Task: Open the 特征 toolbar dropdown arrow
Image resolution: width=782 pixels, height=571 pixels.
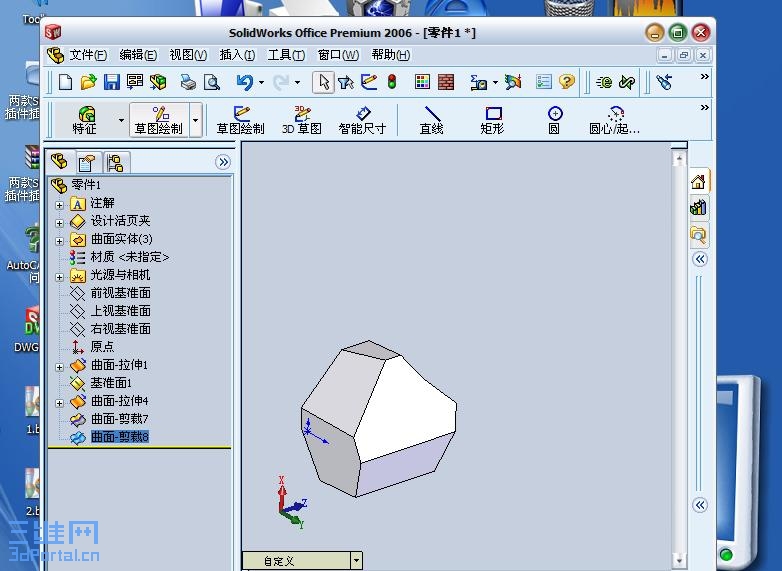Action: coord(121,120)
